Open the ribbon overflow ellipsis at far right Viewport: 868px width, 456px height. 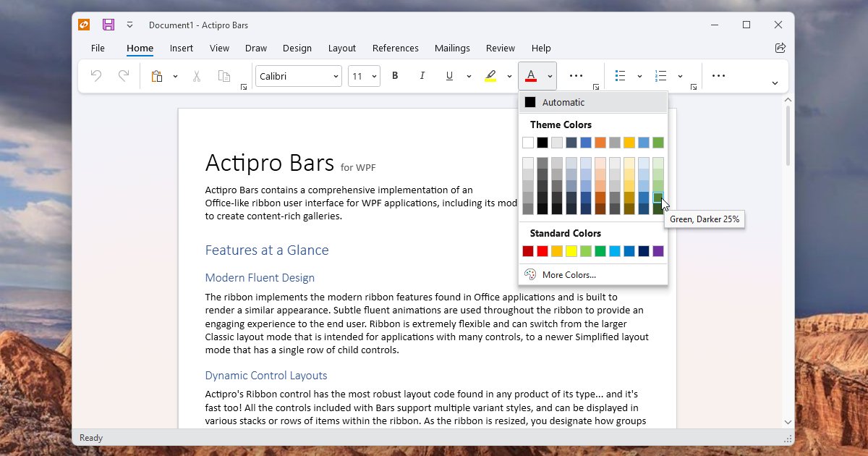pos(718,76)
